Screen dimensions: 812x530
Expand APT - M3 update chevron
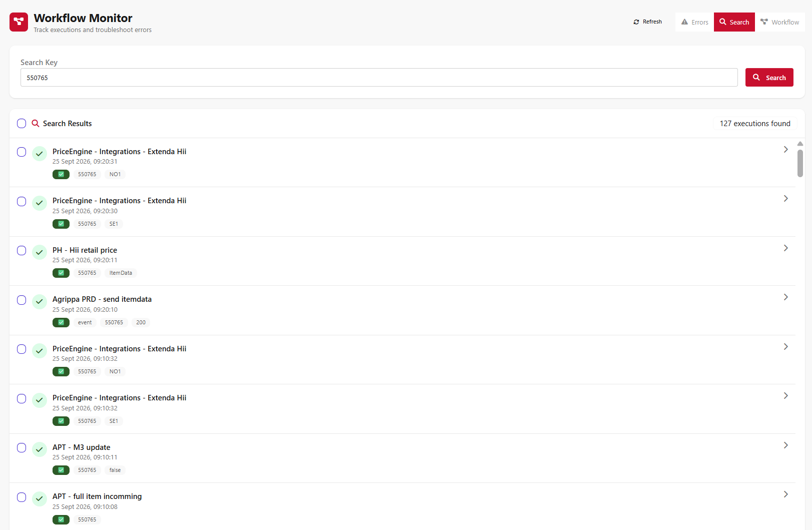tap(785, 445)
